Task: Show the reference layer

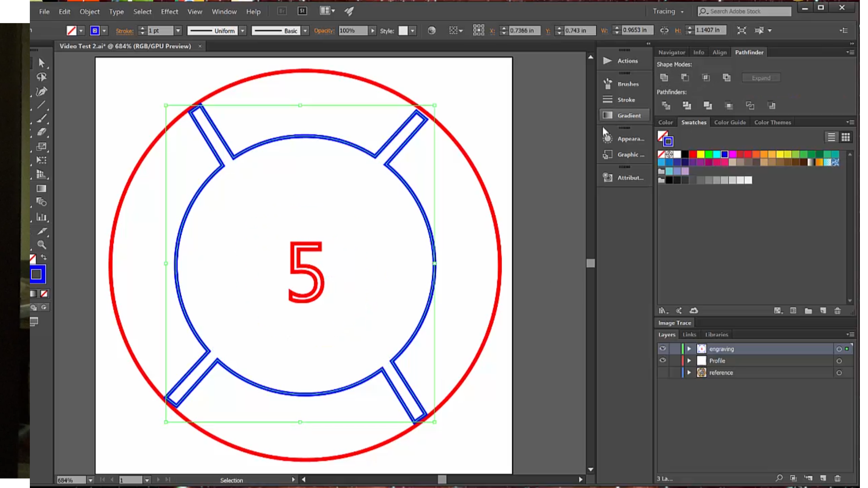Action: [x=663, y=373]
